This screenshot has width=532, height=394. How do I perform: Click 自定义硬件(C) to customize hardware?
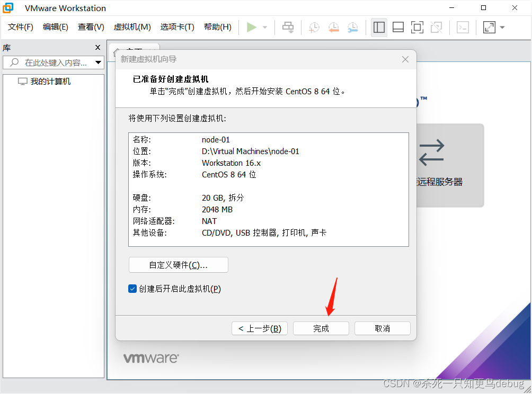coord(178,265)
